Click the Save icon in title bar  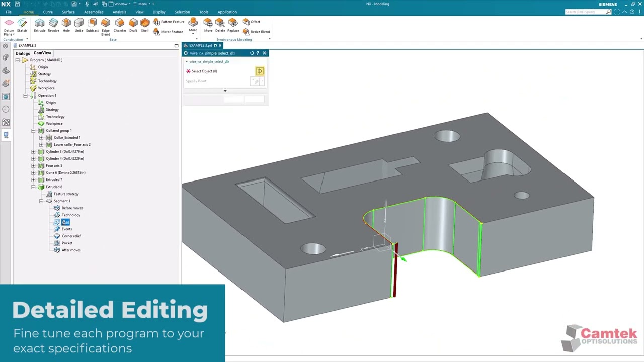click(17, 4)
